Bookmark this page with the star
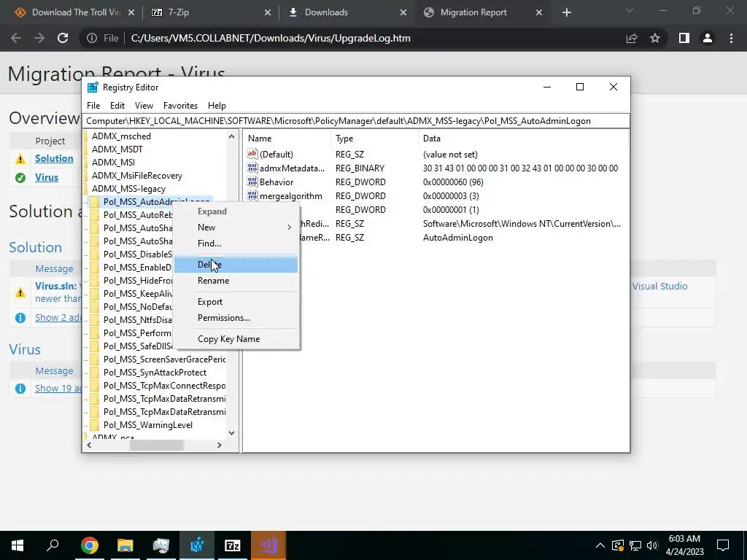The height and width of the screenshot is (560, 747). pos(655,38)
